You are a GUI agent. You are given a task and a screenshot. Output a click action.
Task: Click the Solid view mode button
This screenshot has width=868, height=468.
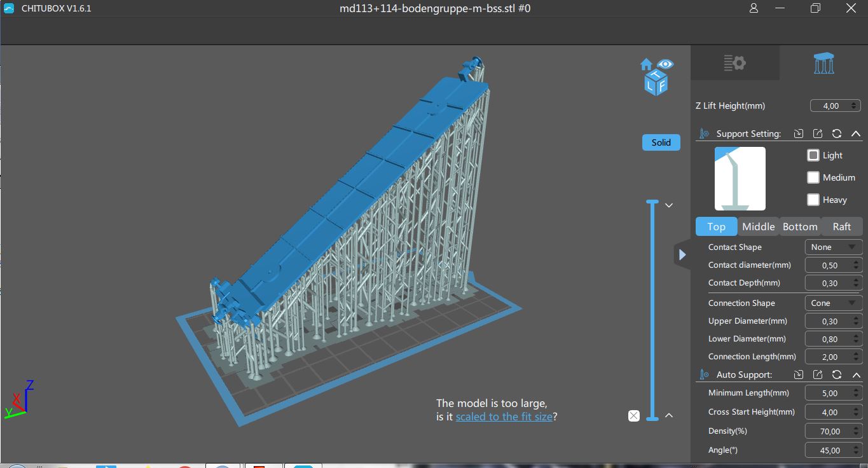[x=661, y=142]
